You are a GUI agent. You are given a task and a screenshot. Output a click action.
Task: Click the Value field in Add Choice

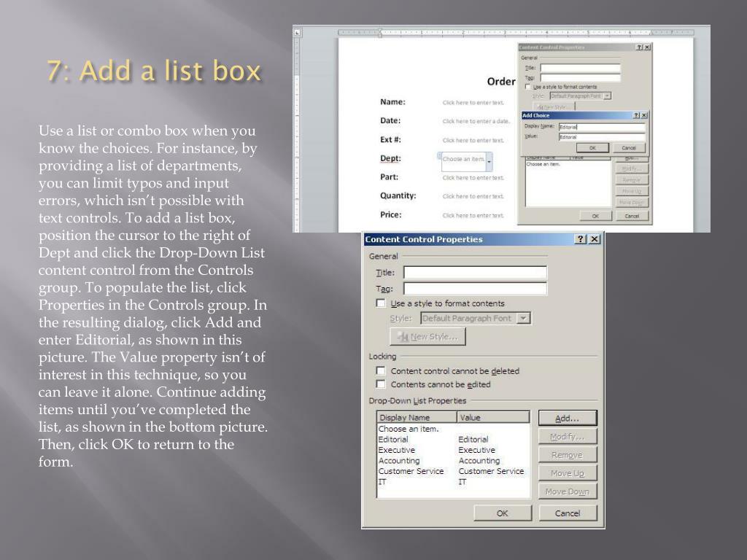[x=602, y=137]
